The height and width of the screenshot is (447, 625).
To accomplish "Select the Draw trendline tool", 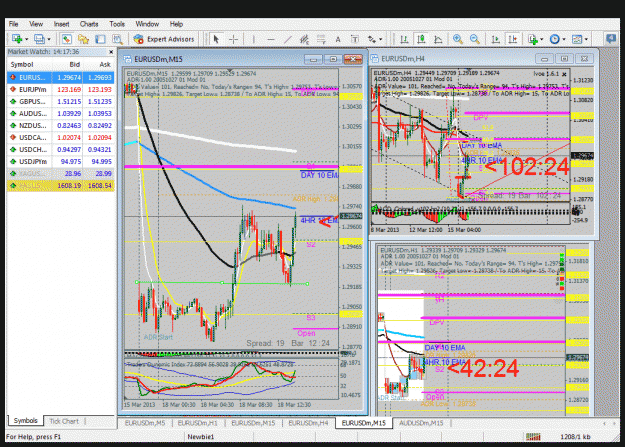I will [288, 39].
